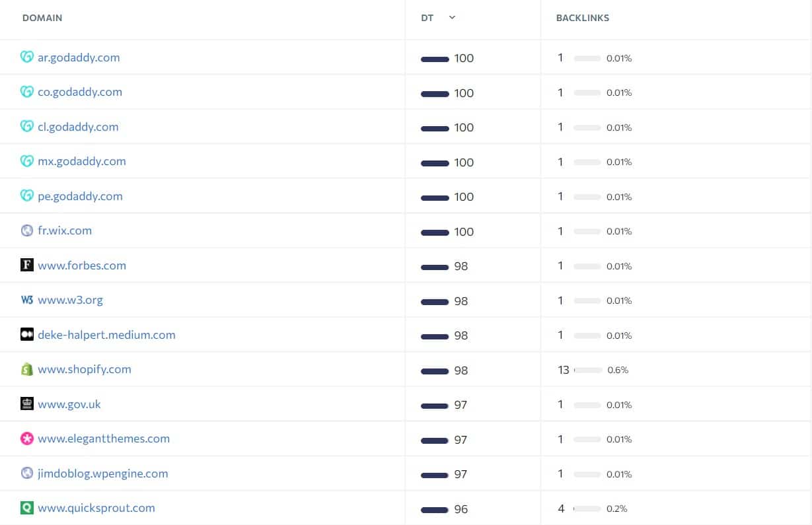This screenshot has width=812, height=525.
Task: Click the Shopify bag icon
Action: coord(26,369)
